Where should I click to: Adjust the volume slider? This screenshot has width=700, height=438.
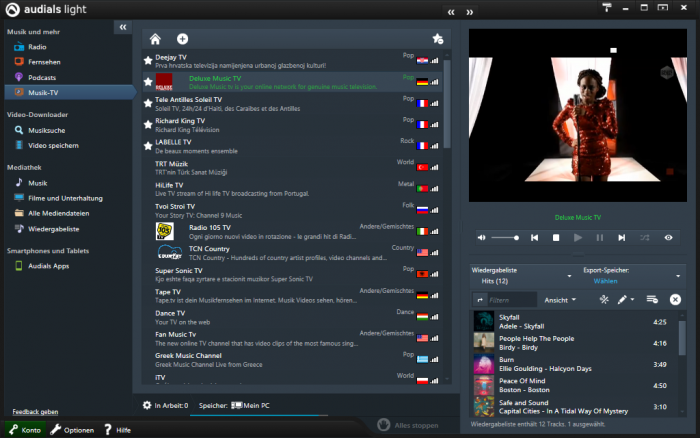tap(505, 238)
